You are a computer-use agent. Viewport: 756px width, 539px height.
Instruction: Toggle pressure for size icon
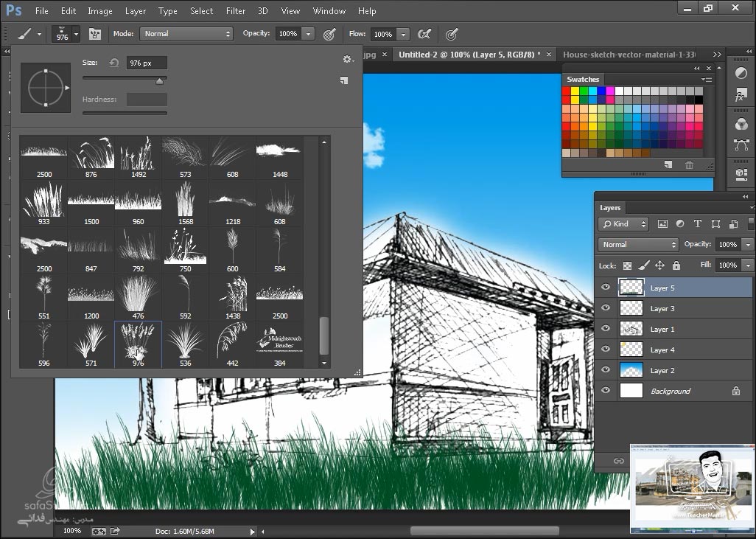(x=451, y=34)
